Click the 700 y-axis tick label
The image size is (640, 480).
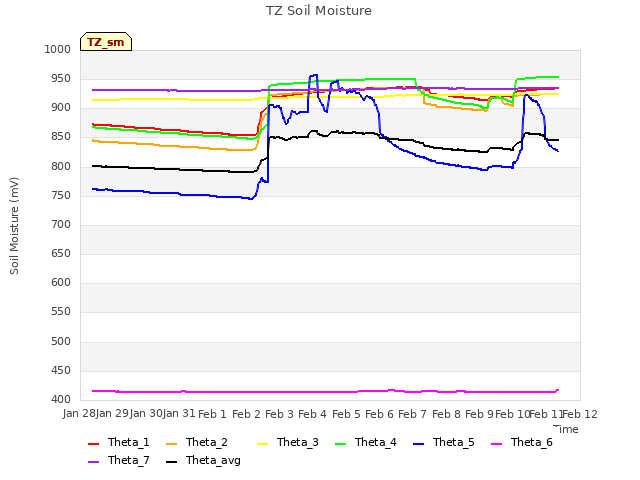[61, 224]
